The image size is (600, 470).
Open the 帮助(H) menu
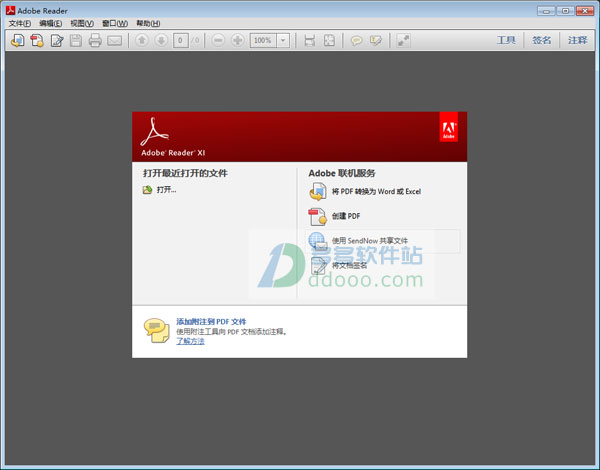[148, 23]
